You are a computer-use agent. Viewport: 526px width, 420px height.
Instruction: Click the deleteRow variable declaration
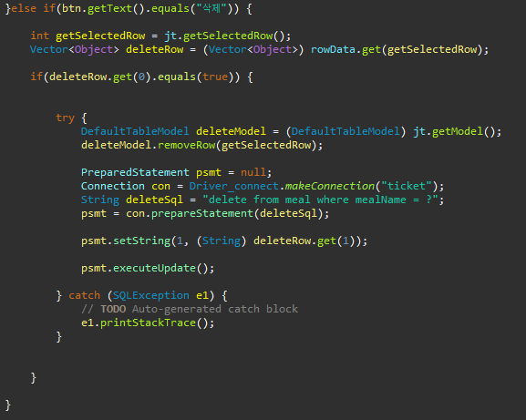(x=155, y=49)
